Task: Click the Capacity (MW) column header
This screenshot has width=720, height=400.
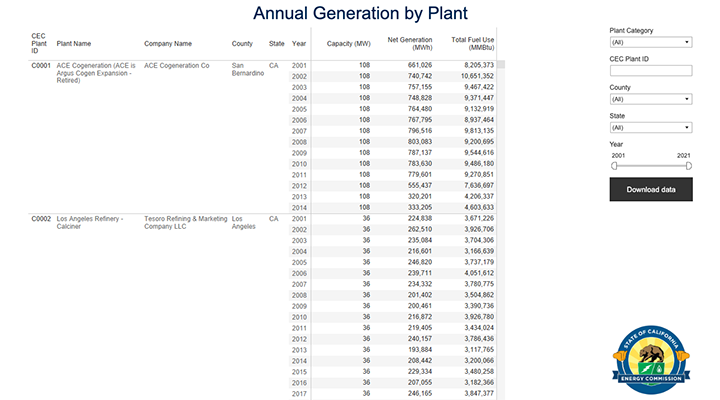Action: click(x=349, y=44)
